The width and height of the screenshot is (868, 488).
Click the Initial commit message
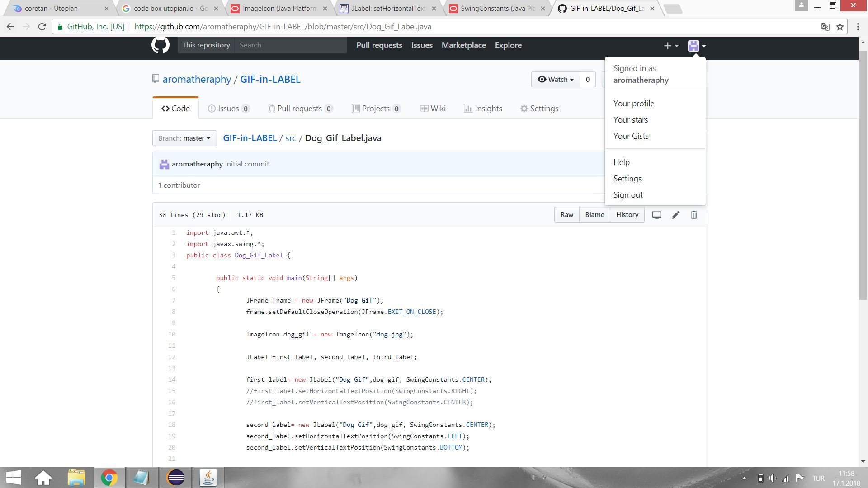(247, 164)
